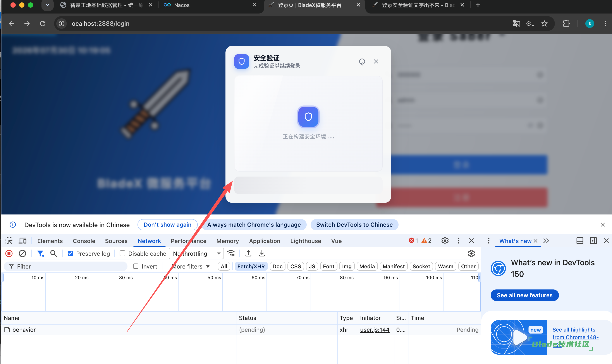Enable the Disable cache checkbox

(x=122, y=253)
